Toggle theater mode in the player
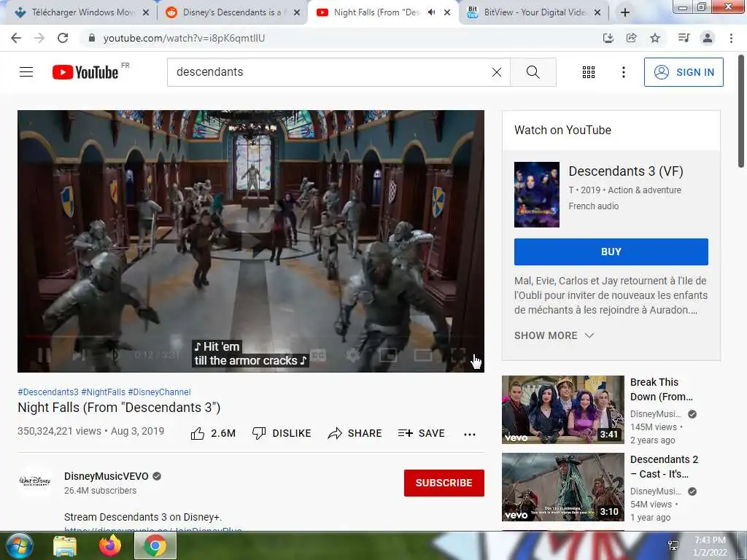Viewport: 747px width, 560px height. [x=422, y=355]
